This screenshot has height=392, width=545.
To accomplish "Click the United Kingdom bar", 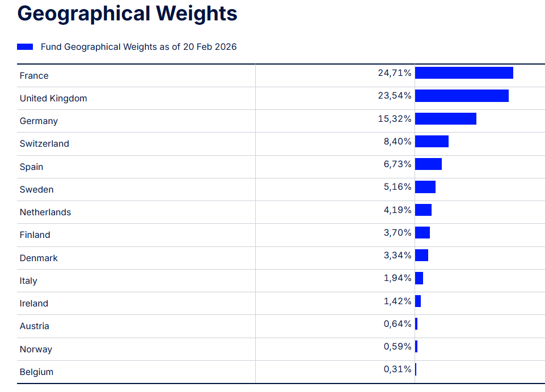I will click(x=462, y=96).
